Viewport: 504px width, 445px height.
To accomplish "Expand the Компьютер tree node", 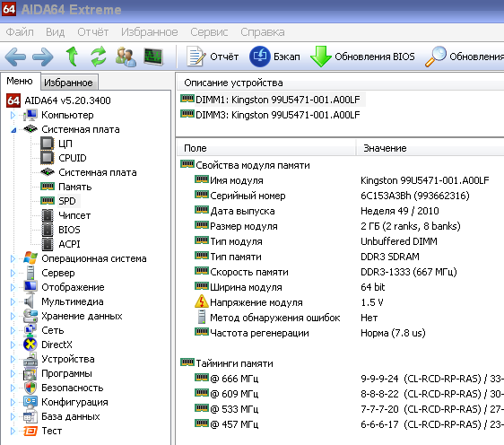I will 13,115.
